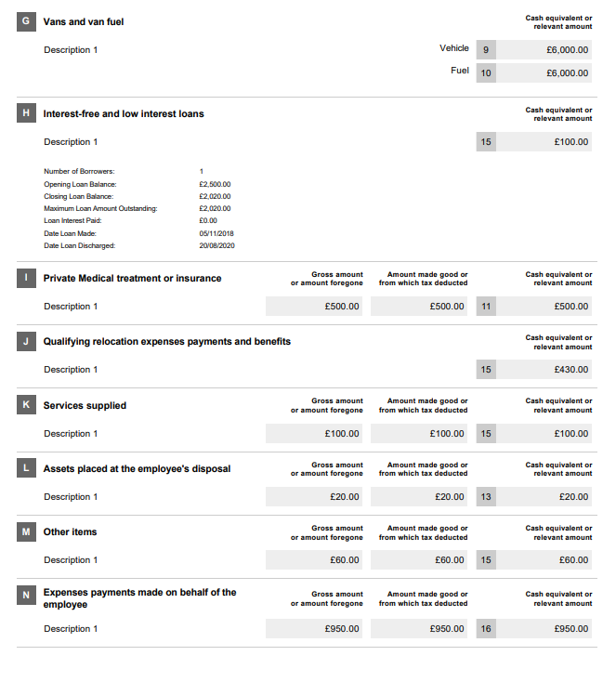Click the section L letter badge

(26, 468)
